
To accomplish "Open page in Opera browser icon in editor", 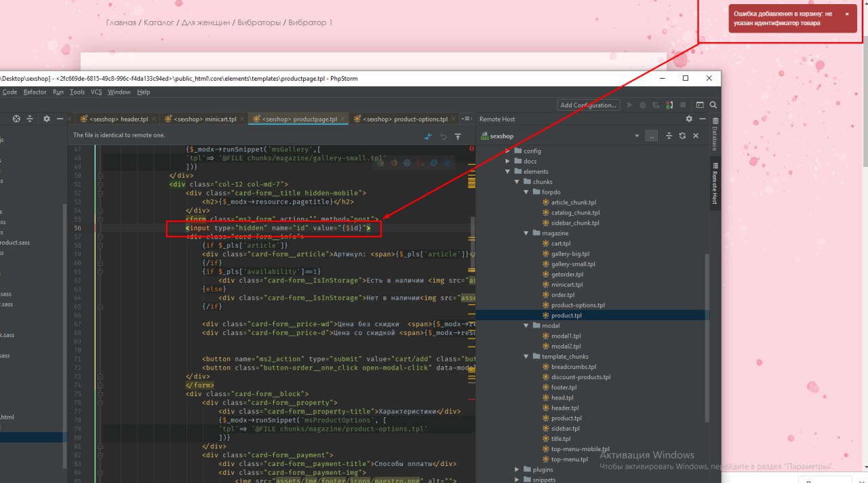I will [420, 163].
